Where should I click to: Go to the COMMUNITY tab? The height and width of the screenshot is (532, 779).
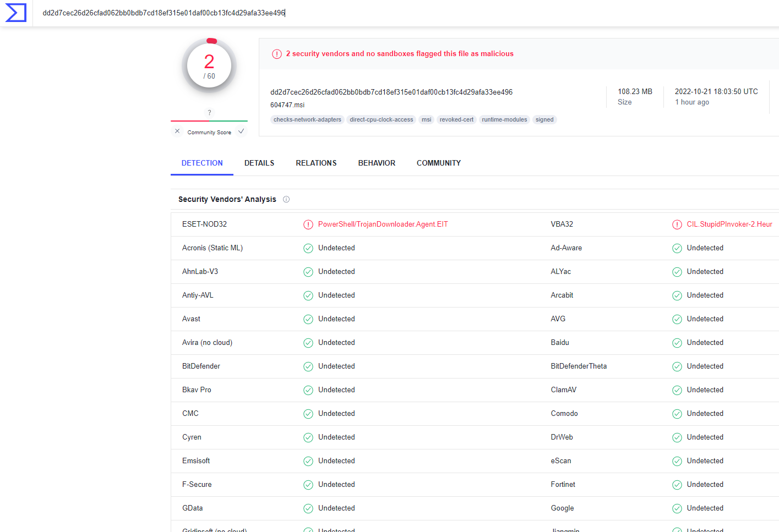pyautogui.click(x=439, y=163)
